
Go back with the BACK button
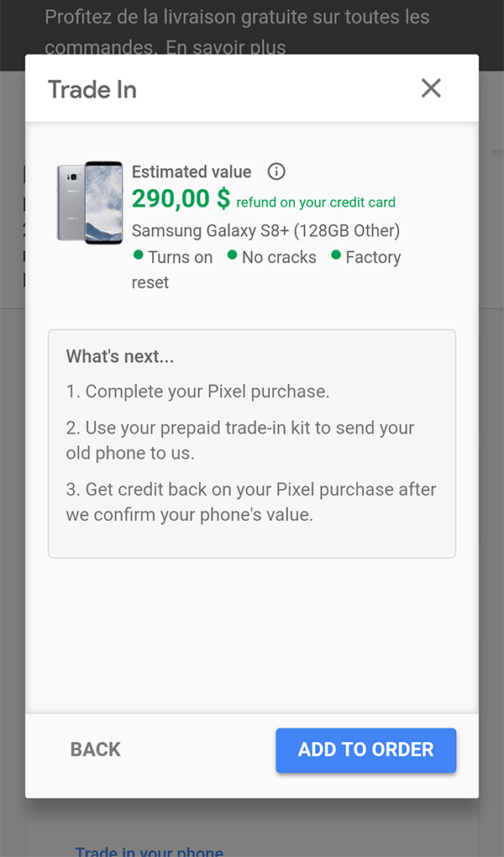[x=96, y=749]
